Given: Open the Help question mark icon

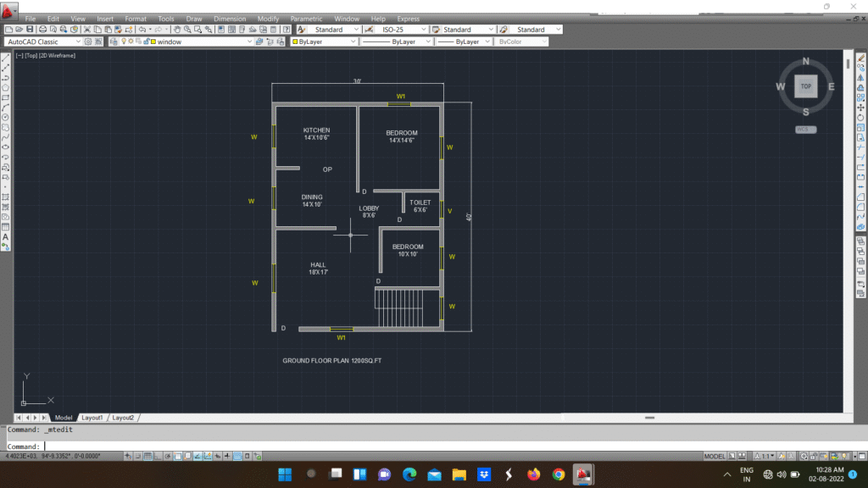Looking at the screenshot, I should click(x=287, y=30).
